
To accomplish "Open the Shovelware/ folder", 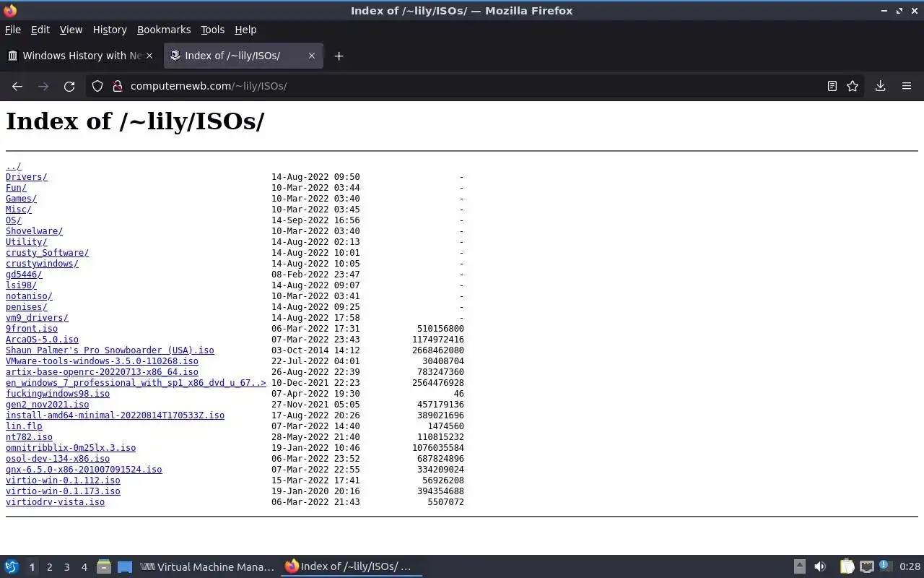I will click(34, 231).
